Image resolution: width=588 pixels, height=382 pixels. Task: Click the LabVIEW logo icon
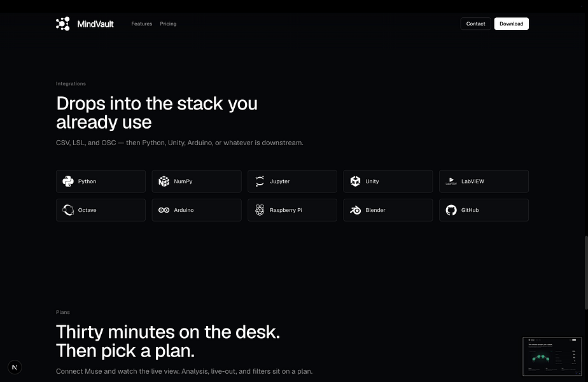point(451,181)
